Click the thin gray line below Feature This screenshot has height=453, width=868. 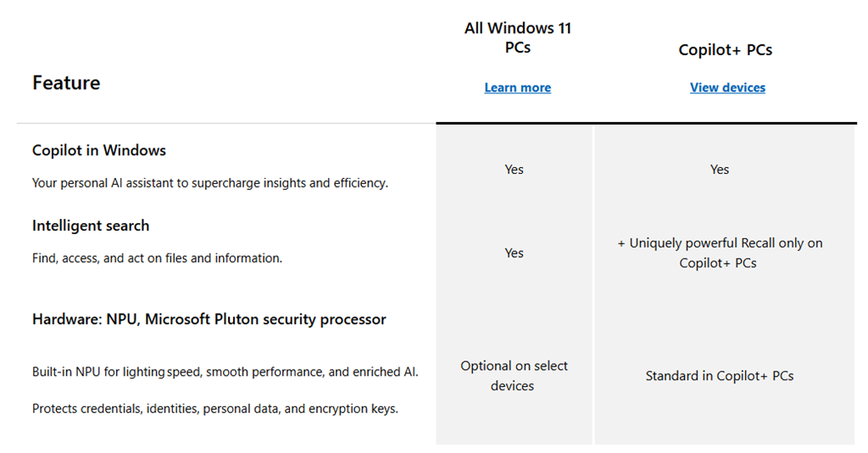[225, 124]
